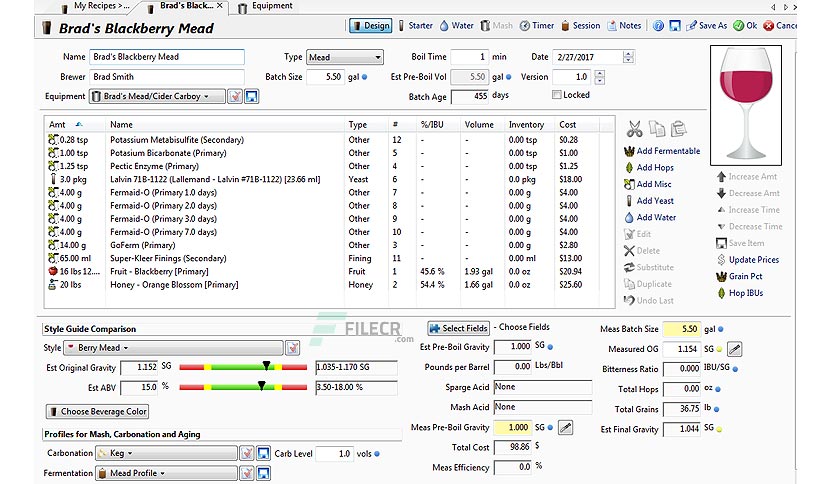The width and height of the screenshot is (836, 484).
Task: Open the Notes toolbar item
Action: pyautogui.click(x=624, y=26)
